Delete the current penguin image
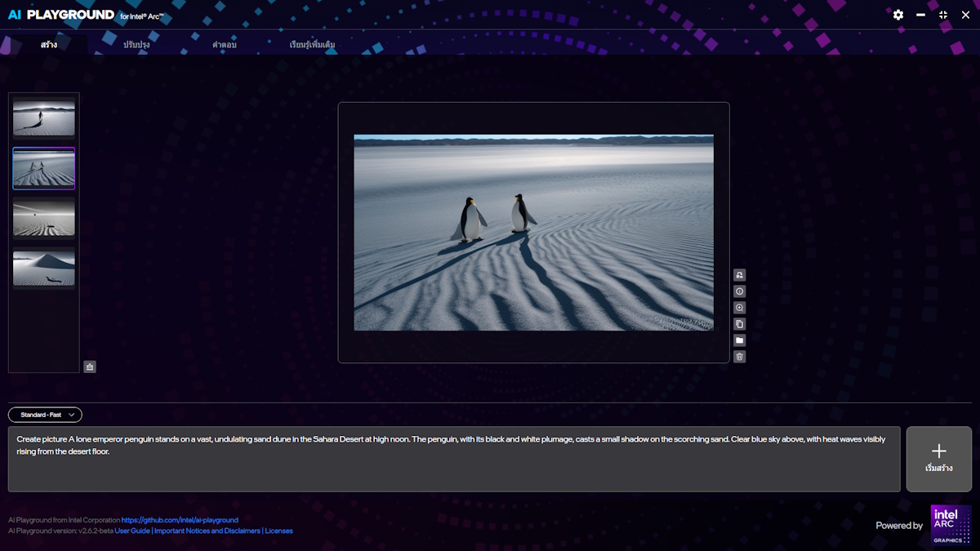 739,357
